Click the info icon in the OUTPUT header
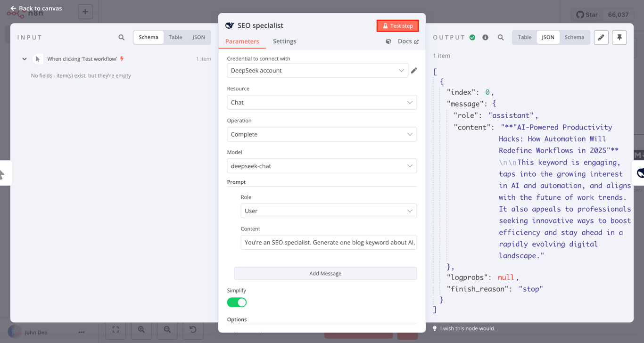 coord(486,37)
